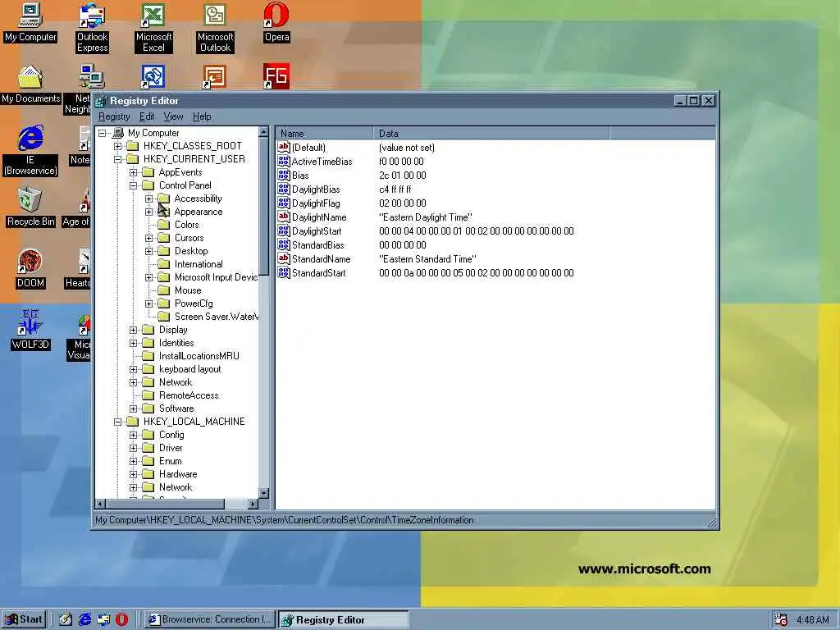Select the RemoteAccess key

(189, 395)
